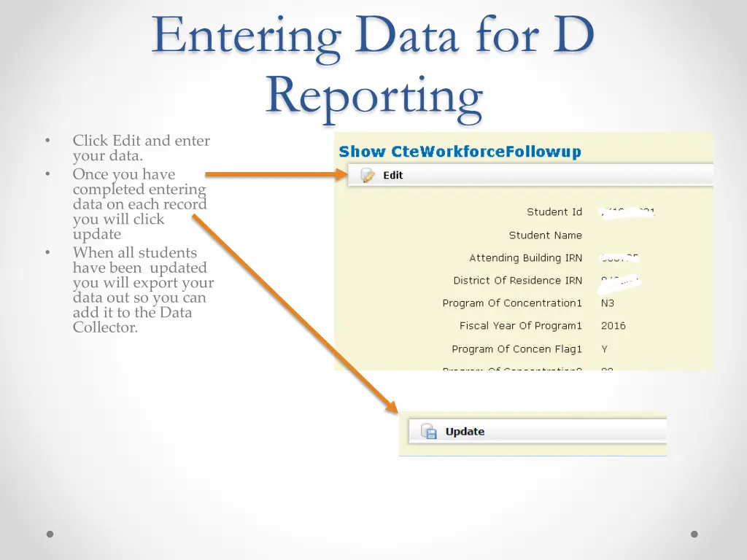Click the Edit button label

pyautogui.click(x=393, y=175)
